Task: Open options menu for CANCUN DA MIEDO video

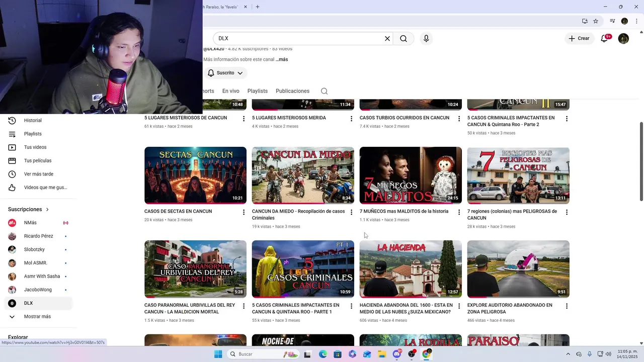Action: click(x=352, y=212)
